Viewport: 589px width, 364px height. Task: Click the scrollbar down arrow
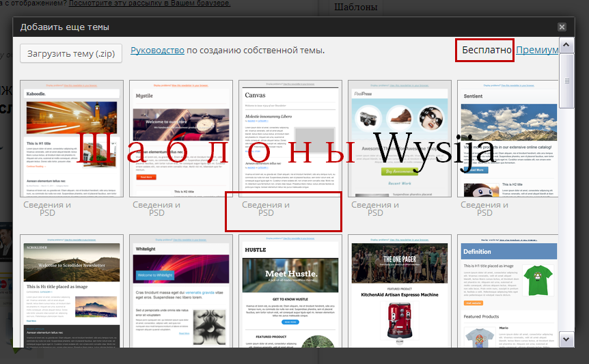click(x=566, y=339)
